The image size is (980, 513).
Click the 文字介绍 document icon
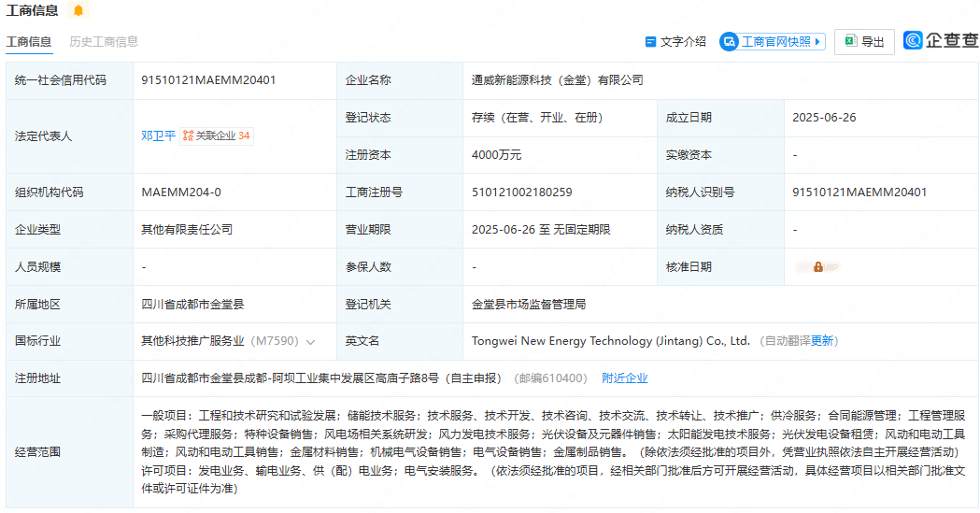point(651,42)
